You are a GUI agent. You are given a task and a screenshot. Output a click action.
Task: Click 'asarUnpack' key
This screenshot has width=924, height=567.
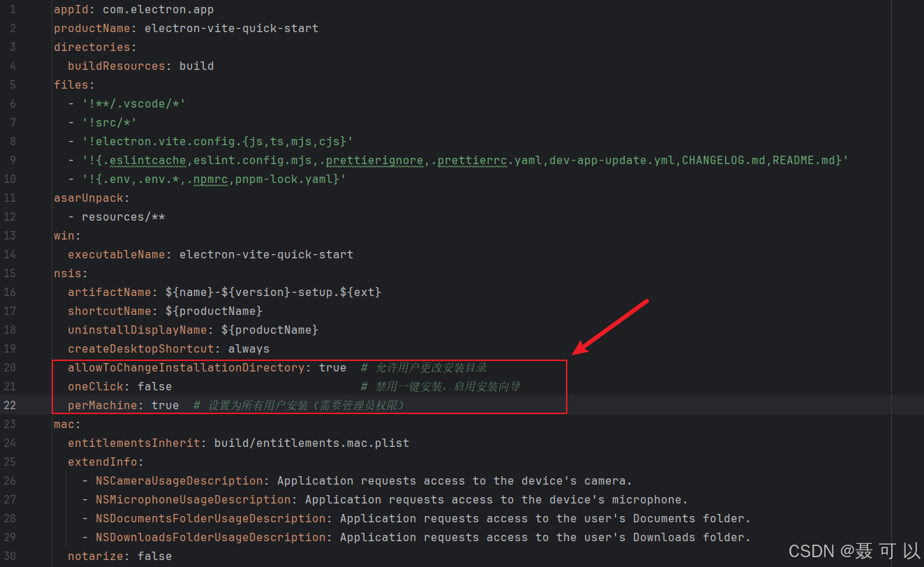tap(89, 198)
